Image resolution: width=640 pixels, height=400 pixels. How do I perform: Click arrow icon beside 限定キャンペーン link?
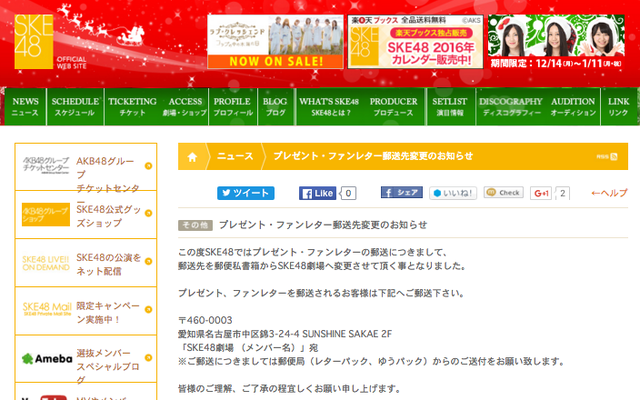coord(149,309)
